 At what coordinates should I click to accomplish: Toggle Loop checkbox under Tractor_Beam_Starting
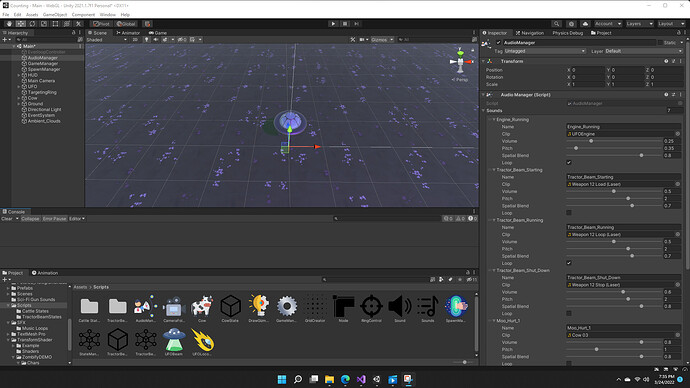click(569, 213)
